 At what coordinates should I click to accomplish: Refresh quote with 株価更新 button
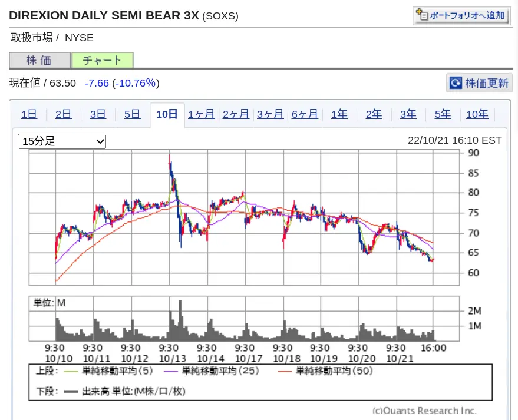(x=479, y=82)
